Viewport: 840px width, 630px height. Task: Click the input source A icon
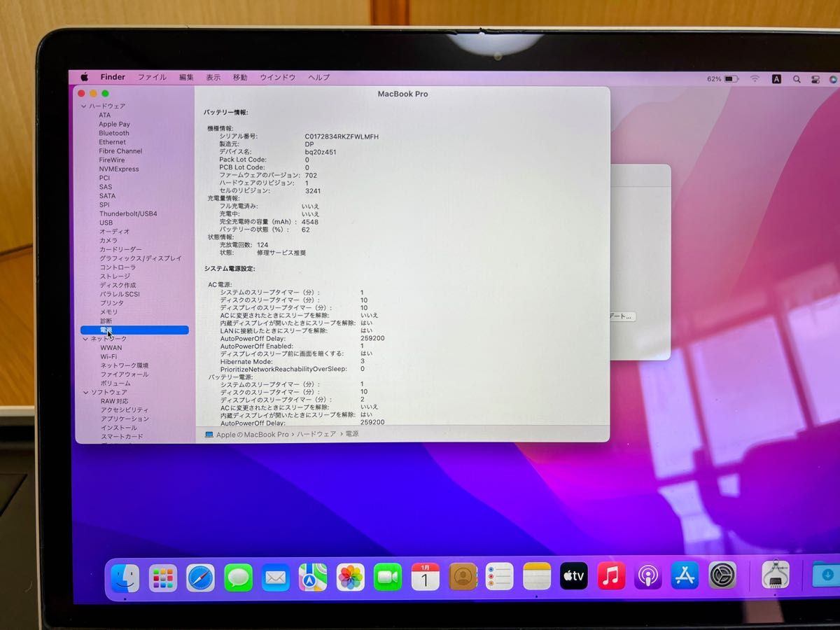point(776,79)
